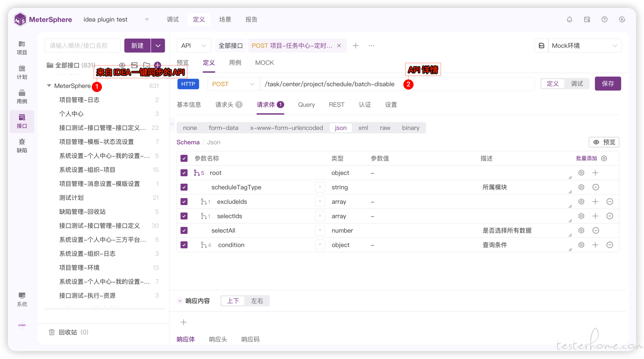Switch to the MOCK tab
The width and height of the screenshot is (644, 359).
(x=265, y=63)
